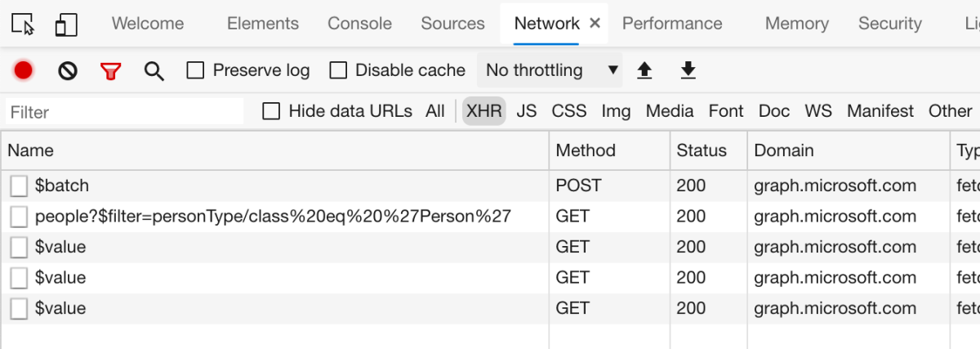This screenshot has height=349, width=980.
Task: Click the export HAR download arrow
Action: tap(688, 71)
